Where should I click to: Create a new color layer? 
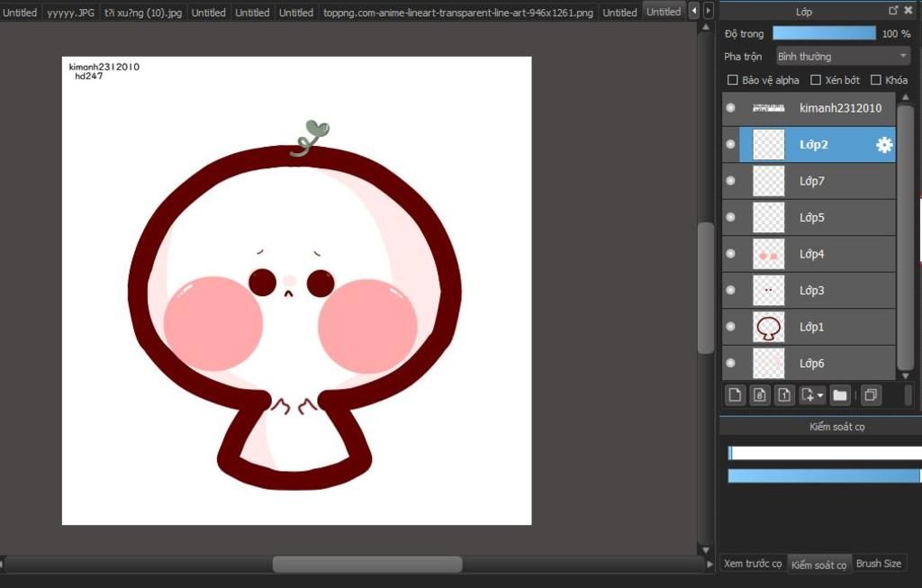(735, 395)
